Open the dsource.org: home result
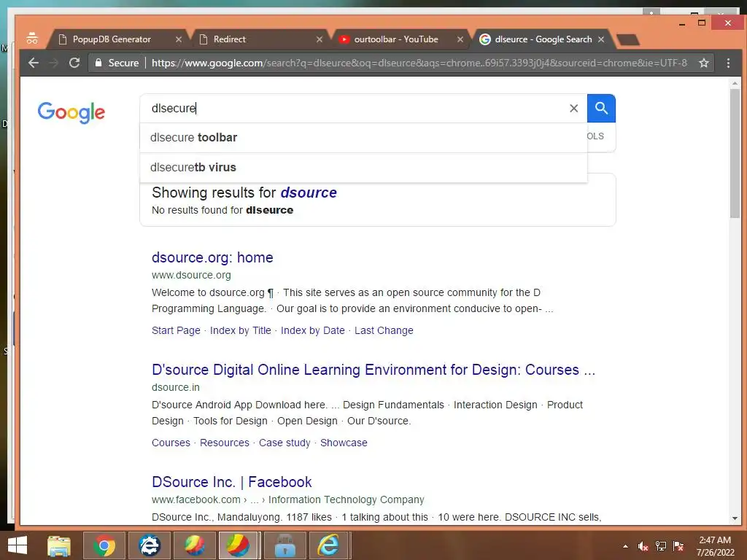Image resolution: width=747 pixels, height=560 pixels. pyautogui.click(x=212, y=257)
